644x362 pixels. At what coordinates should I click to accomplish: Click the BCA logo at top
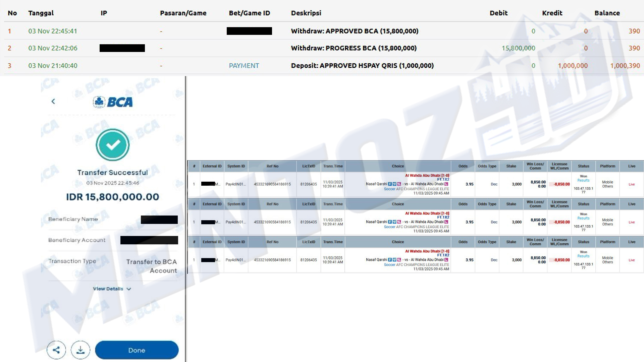coord(113,102)
